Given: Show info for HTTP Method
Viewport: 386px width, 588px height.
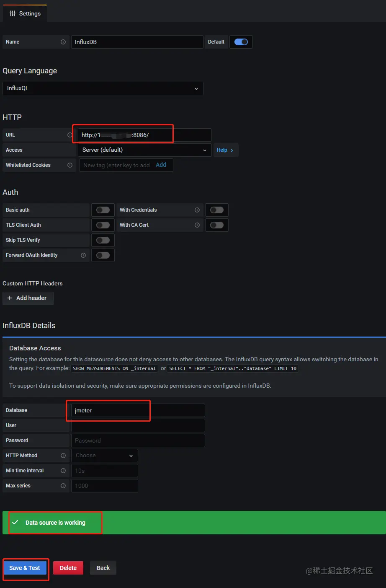Looking at the screenshot, I should click(x=63, y=456).
